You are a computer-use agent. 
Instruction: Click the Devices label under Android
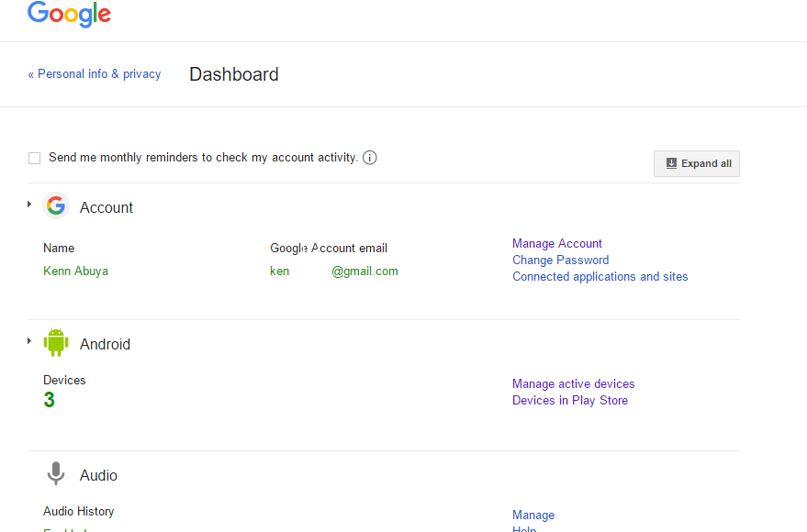pyautogui.click(x=64, y=380)
